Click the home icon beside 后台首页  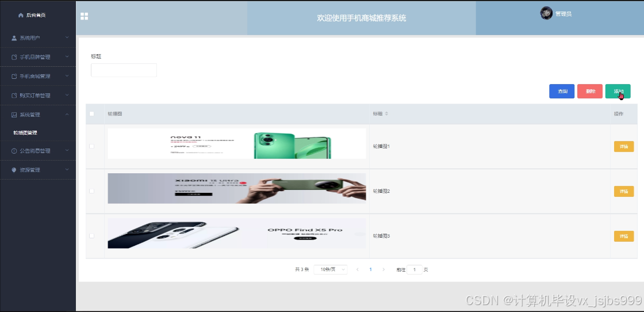pyautogui.click(x=21, y=15)
